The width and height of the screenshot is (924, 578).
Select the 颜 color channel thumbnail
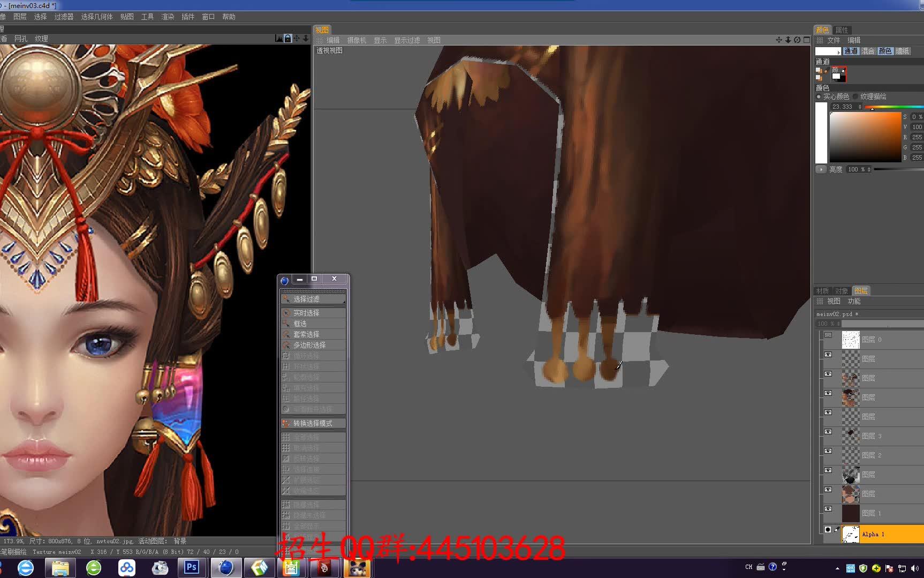click(x=838, y=74)
